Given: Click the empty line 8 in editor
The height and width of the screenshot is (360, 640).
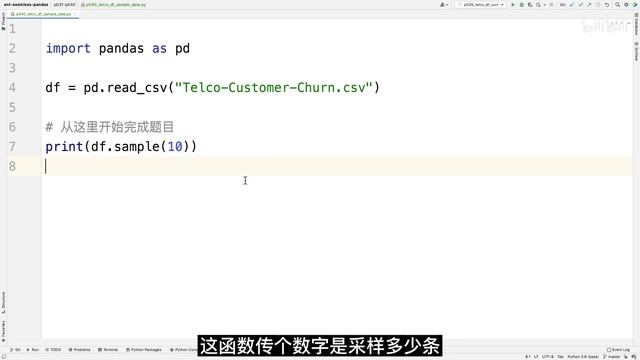Looking at the screenshot, I should [337, 166].
